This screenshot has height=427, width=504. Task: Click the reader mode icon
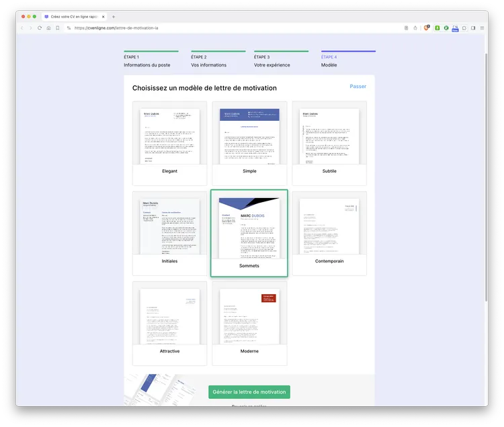click(x=407, y=28)
